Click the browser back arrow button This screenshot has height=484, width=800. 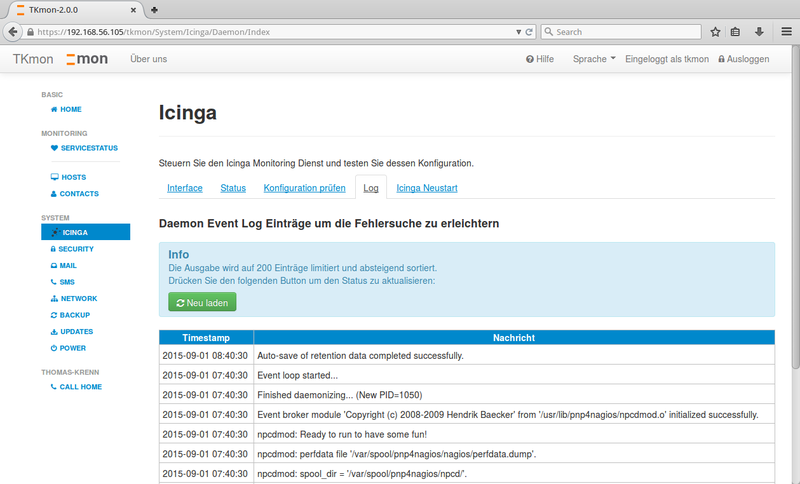click(x=13, y=32)
